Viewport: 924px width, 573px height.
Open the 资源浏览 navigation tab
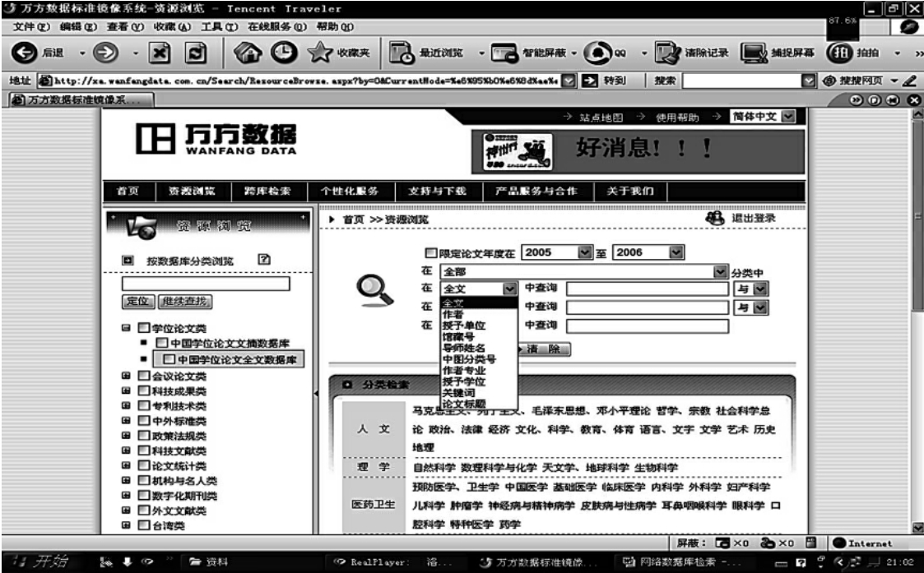click(192, 191)
